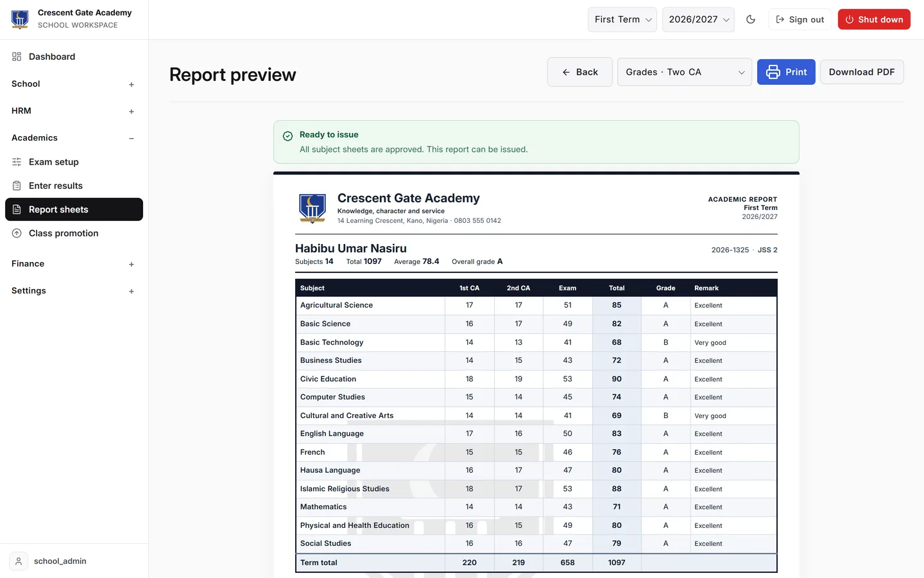924x578 pixels.
Task: Click the Hausa Language subject cell
Action: 370,470
